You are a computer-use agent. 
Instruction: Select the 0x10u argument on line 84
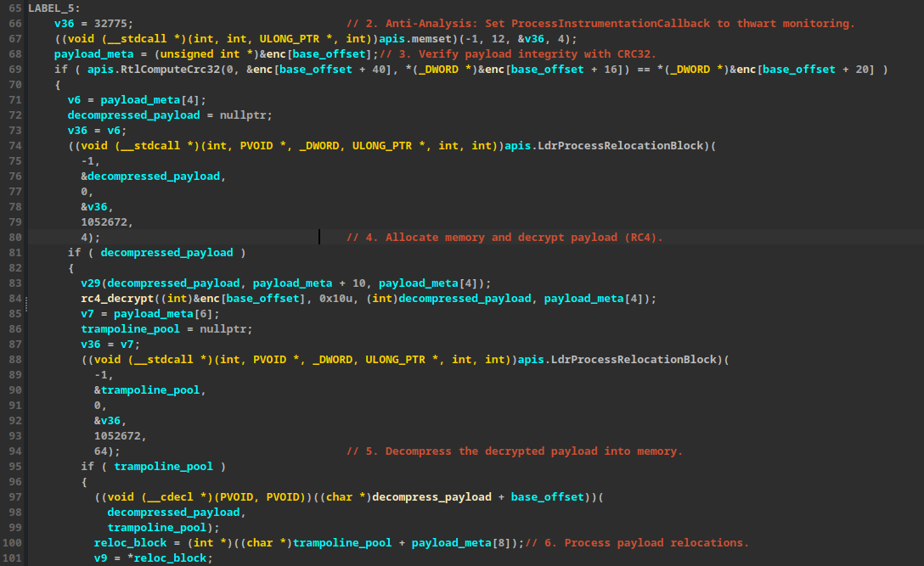pos(335,300)
